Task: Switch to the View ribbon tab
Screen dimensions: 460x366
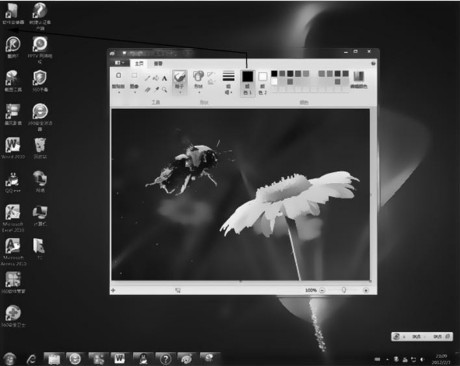Action: 158,63
